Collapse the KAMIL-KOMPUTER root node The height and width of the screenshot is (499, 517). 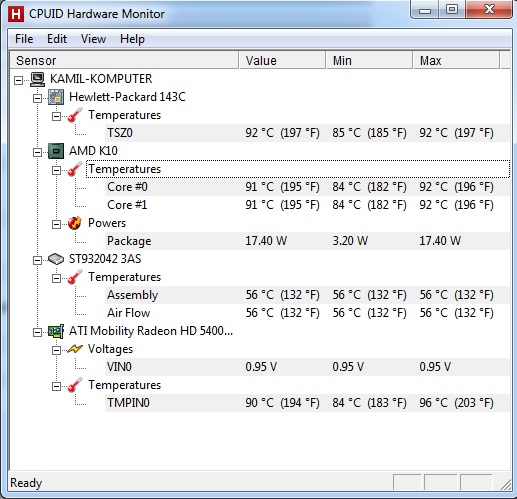(x=19, y=80)
